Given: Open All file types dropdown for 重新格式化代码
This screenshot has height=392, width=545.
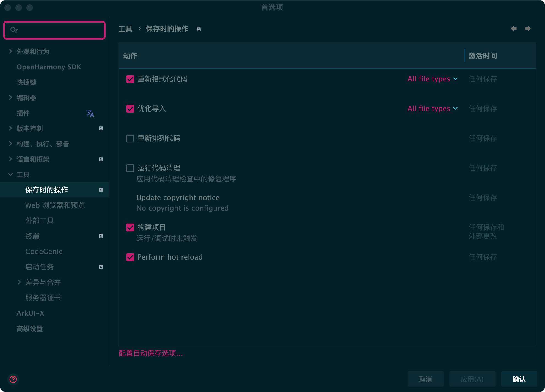Looking at the screenshot, I should coord(433,79).
